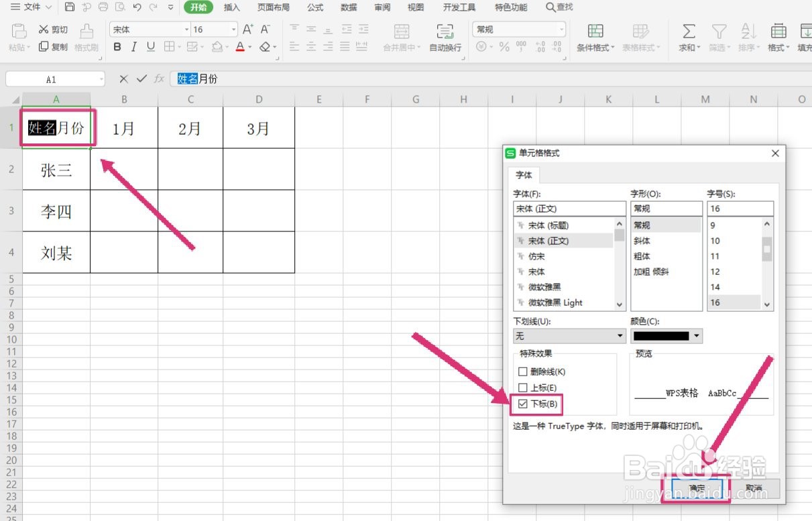812x521 pixels.
Task: Confirm formula bar entry with checkmark
Action: pos(141,79)
